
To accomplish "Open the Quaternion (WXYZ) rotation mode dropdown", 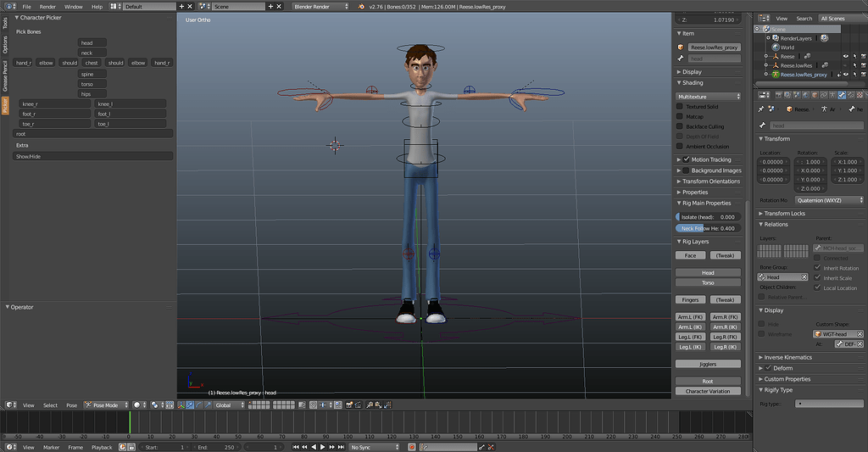I will 829,200.
